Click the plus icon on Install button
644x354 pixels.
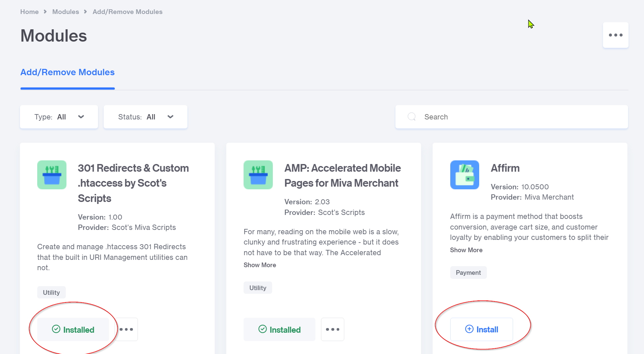click(x=469, y=329)
